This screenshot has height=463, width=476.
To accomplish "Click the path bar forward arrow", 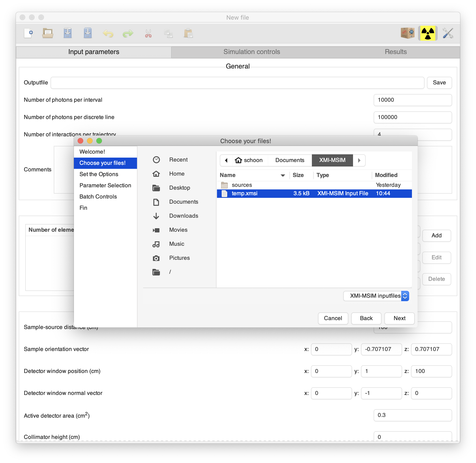I will click(x=359, y=160).
